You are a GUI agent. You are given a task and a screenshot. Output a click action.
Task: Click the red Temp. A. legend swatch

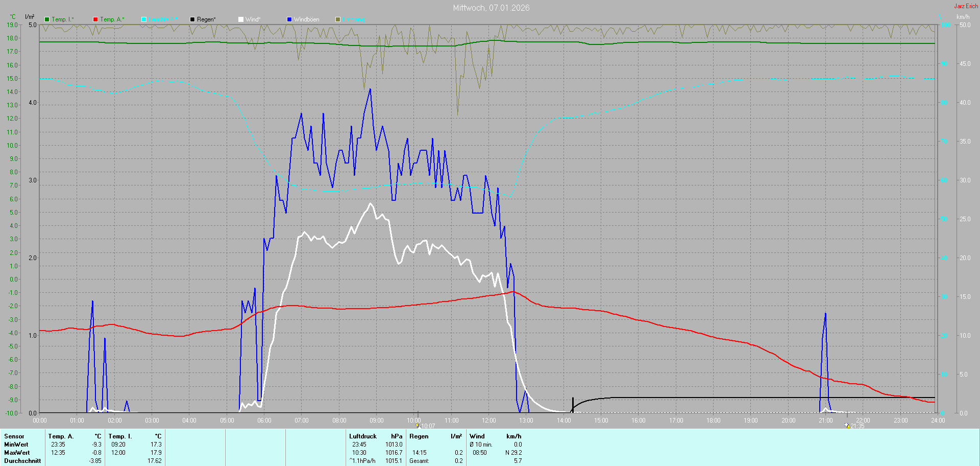(95, 19)
